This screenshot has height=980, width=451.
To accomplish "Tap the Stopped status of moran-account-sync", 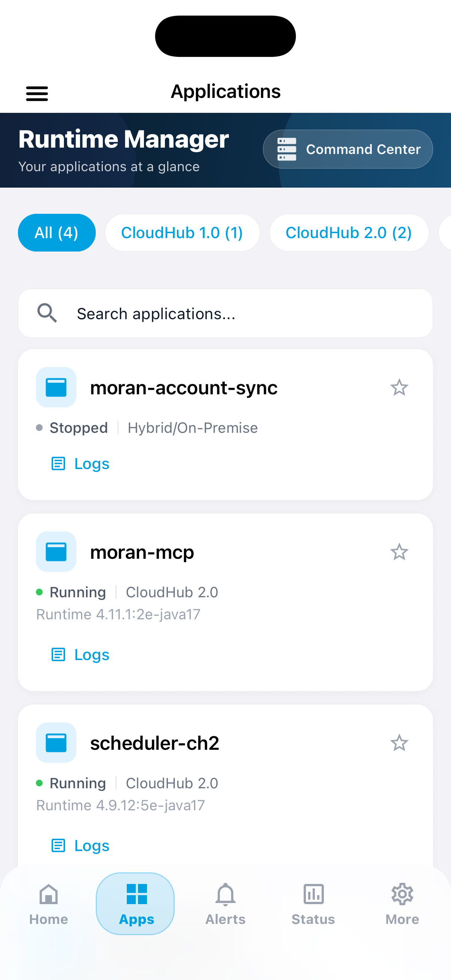I will pyautogui.click(x=72, y=428).
